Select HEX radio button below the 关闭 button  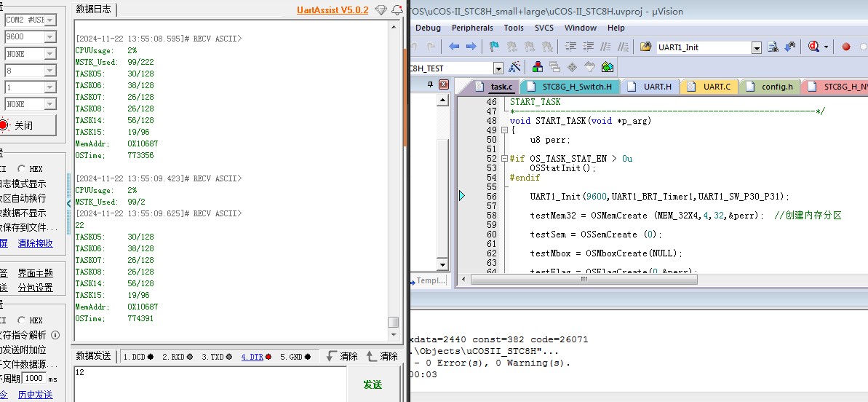tap(22, 168)
